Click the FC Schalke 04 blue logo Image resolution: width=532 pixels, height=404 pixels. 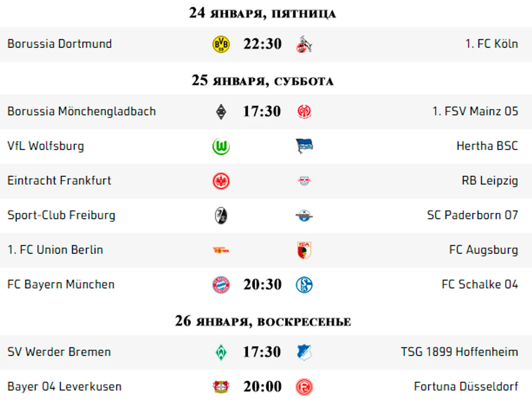(x=304, y=285)
